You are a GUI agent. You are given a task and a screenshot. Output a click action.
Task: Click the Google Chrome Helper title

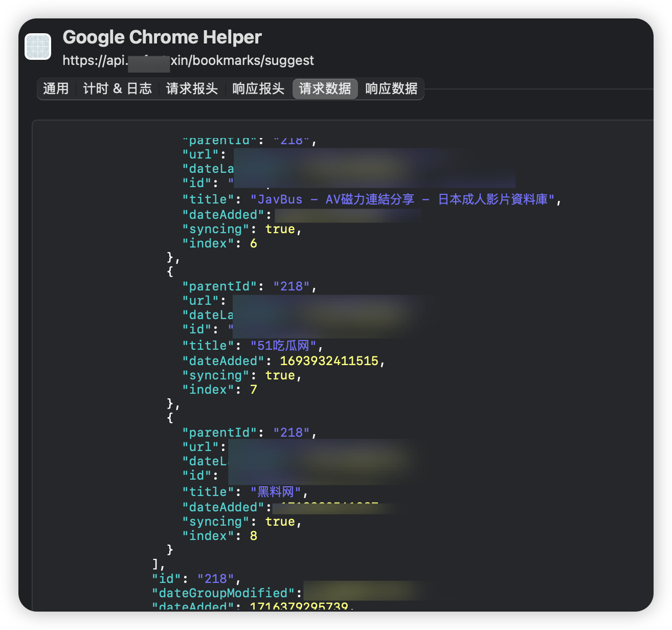(x=162, y=37)
